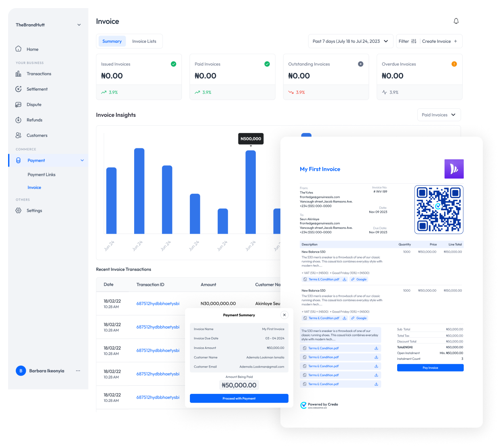
Task: Click the plus icon beside Create Invoice
Action: pyautogui.click(x=455, y=41)
